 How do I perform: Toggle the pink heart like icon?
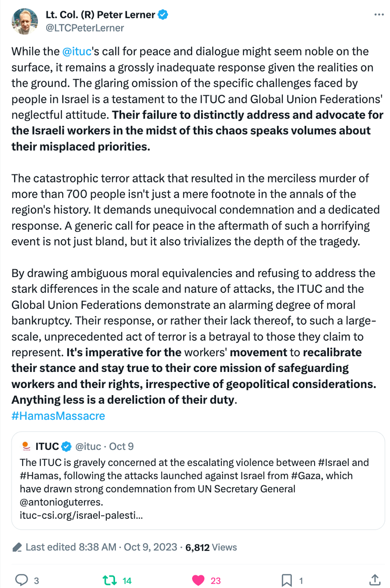click(x=198, y=580)
